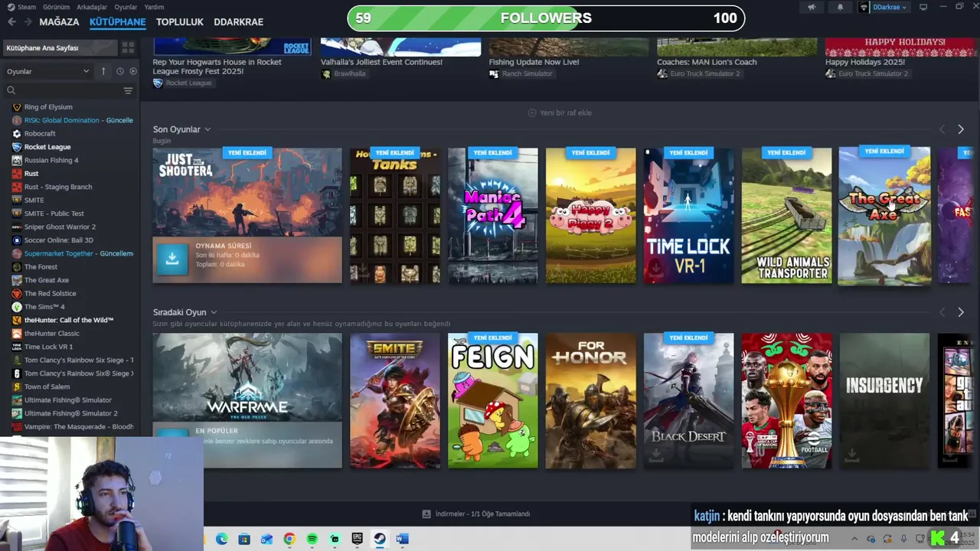Open the TOPLULUK tab
Image resolution: width=980 pixels, height=551 pixels.
180,21
